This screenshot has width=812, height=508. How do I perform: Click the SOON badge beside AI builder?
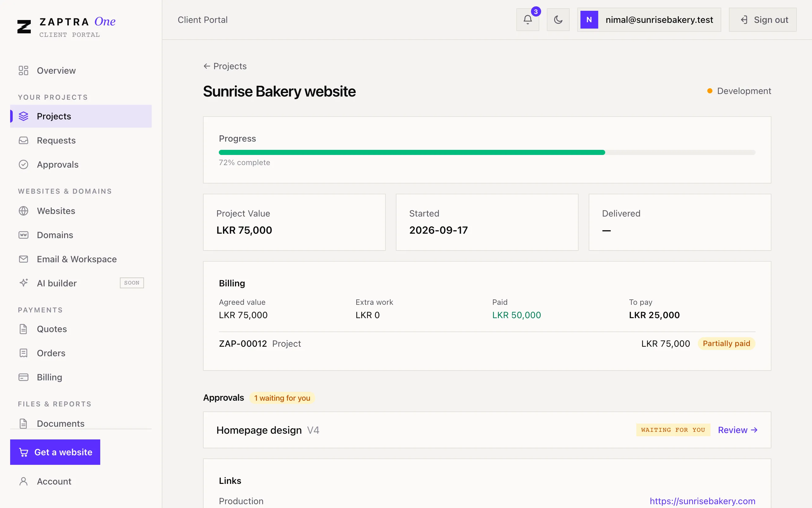(132, 283)
